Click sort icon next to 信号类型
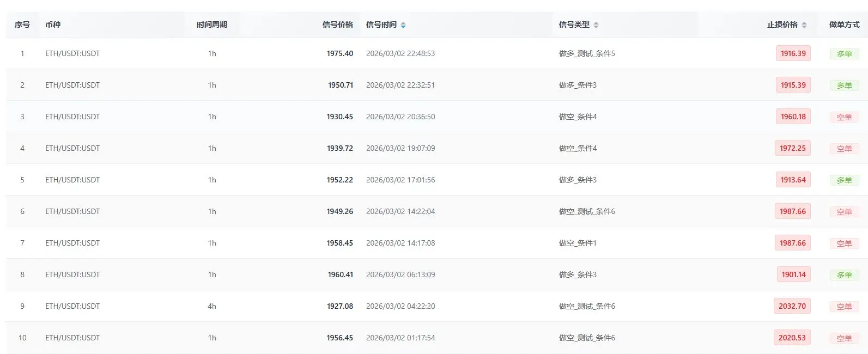The width and height of the screenshot is (868, 354). tap(596, 25)
